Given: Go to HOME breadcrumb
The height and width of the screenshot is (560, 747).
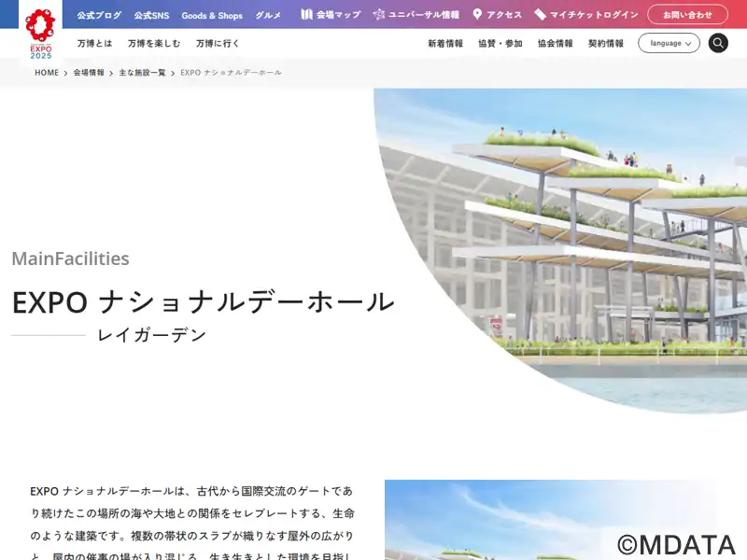Looking at the screenshot, I should tap(47, 73).
